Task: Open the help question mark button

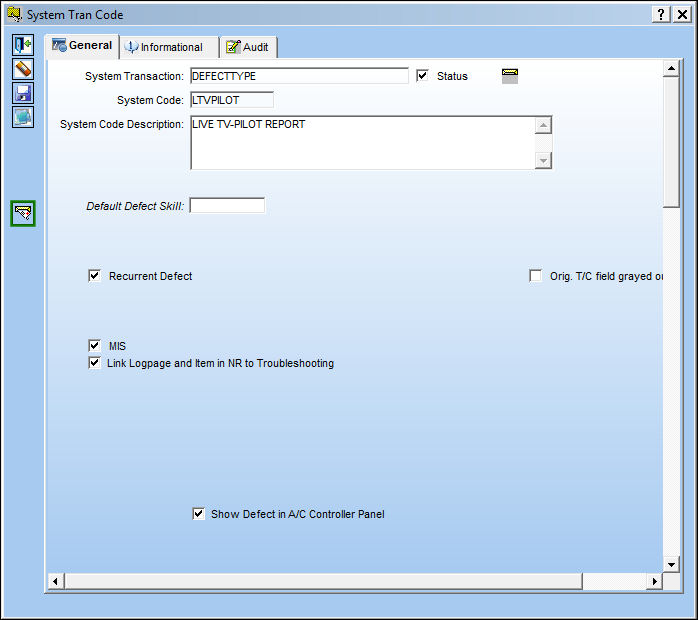Action: coord(661,14)
